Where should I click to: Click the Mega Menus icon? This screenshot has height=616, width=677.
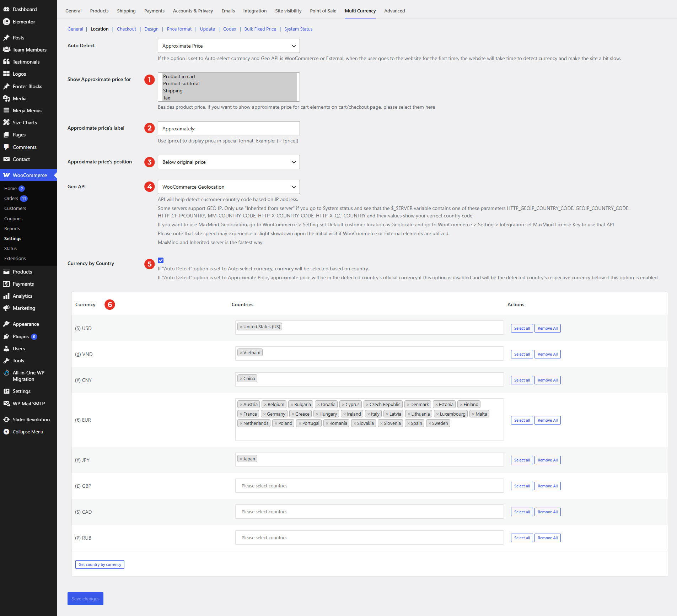tap(6, 110)
